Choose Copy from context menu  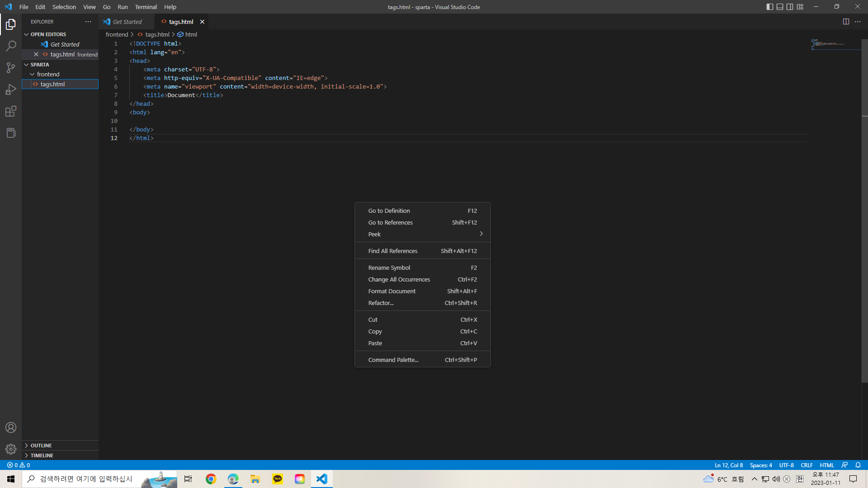pyautogui.click(x=423, y=331)
